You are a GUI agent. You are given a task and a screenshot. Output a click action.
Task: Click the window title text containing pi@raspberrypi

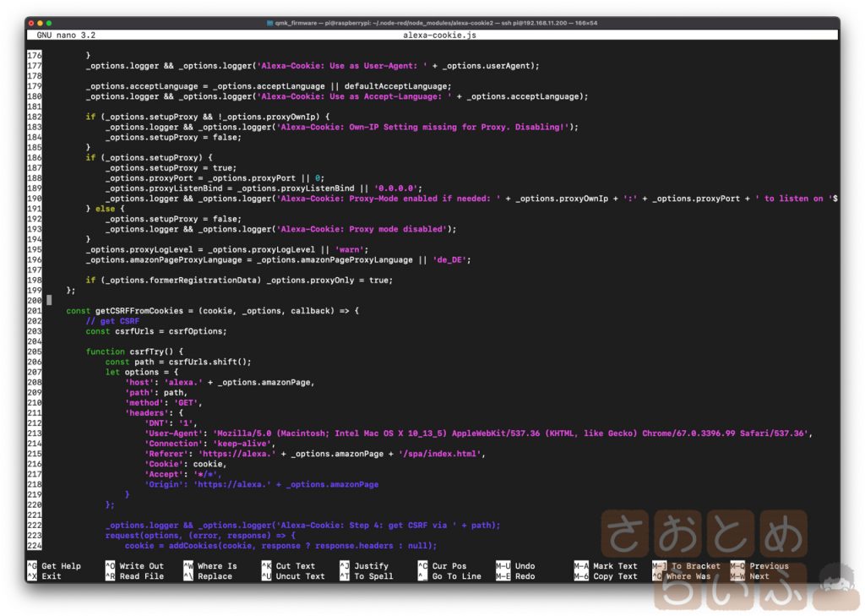(436, 23)
